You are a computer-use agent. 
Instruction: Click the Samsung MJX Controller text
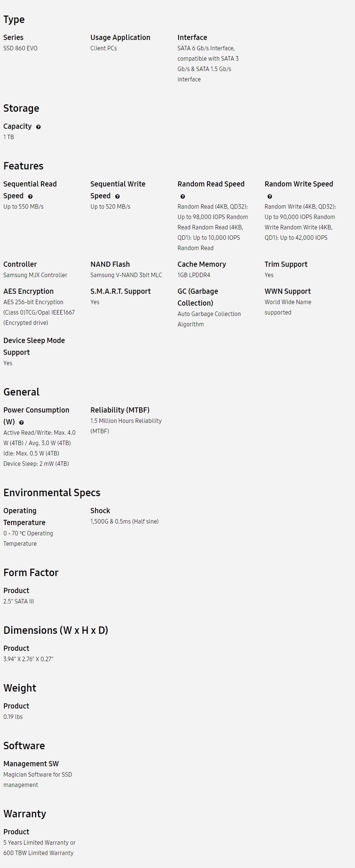pyautogui.click(x=35, y=275)
